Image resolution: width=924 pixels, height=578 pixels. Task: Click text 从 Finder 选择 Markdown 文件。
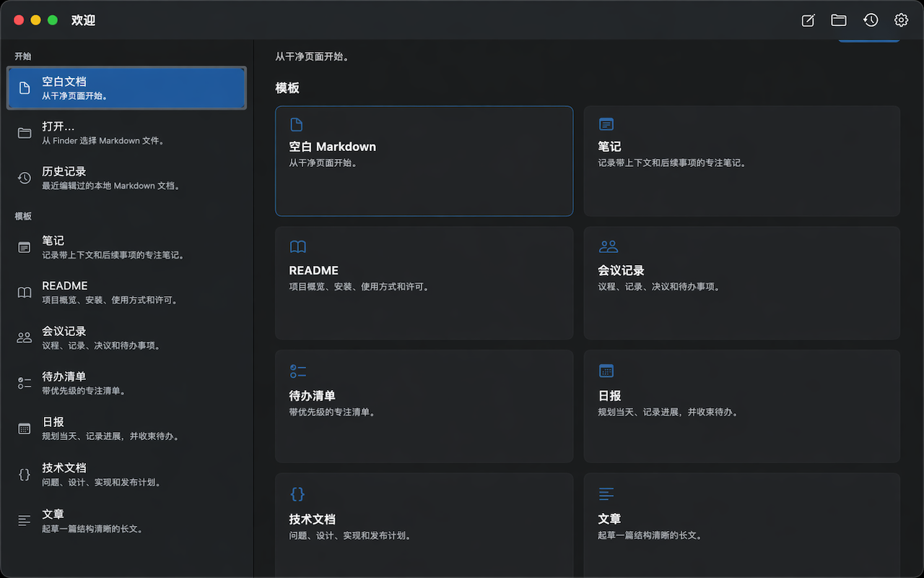point(104,141)
